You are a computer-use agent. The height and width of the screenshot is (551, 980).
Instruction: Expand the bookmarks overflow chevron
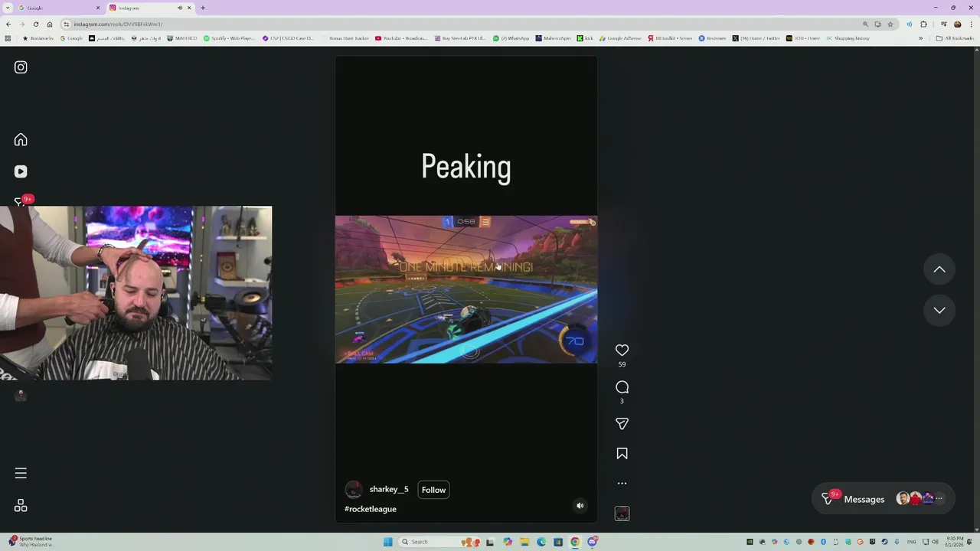point(920,38)
